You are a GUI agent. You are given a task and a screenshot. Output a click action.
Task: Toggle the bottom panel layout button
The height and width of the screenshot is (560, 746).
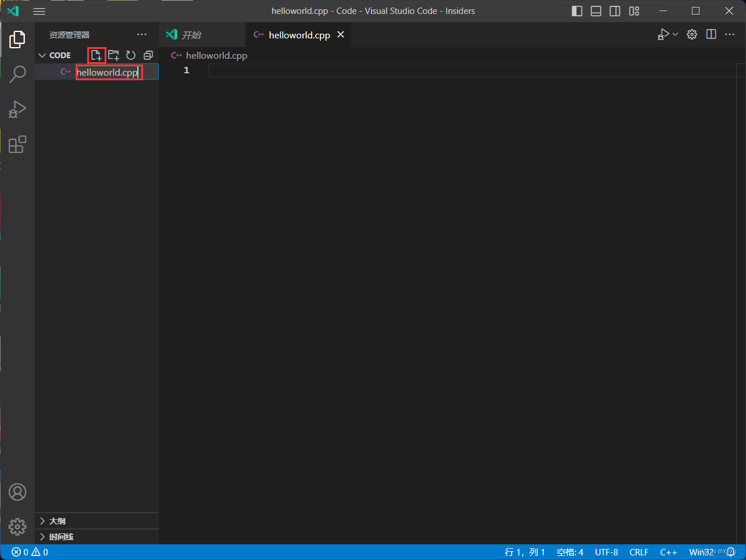click(x=596, y=11)
